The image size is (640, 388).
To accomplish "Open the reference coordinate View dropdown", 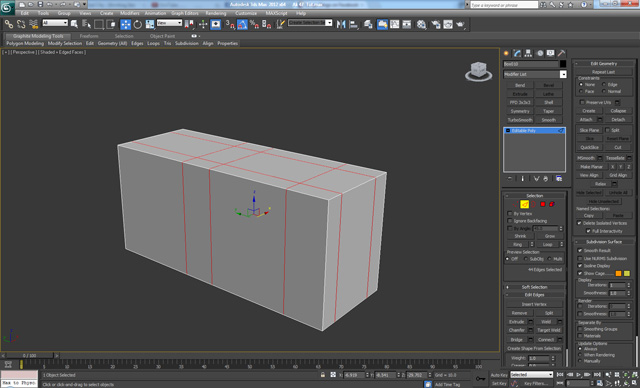I will point(169,23).
